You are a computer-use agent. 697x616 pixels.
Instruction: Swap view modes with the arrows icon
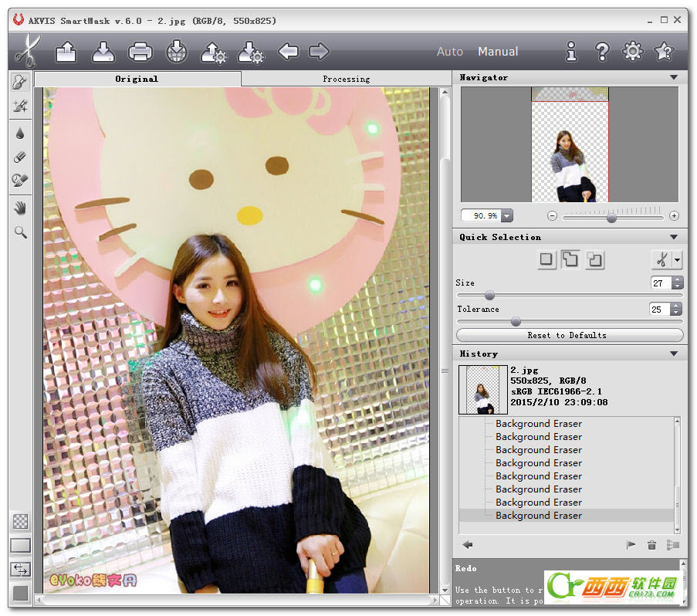(x=20, y=570)
